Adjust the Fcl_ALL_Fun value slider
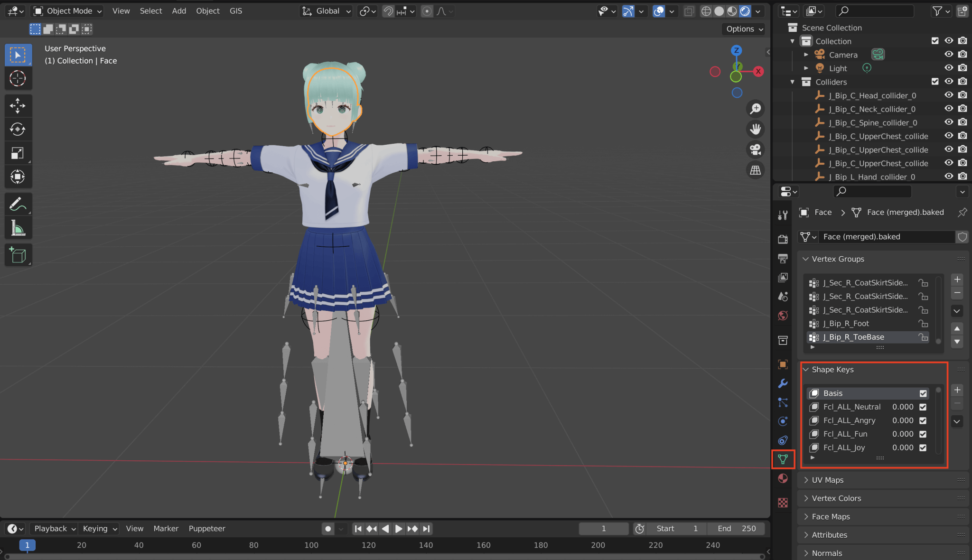This screenshot has width=972, height=560. point(902,434)
